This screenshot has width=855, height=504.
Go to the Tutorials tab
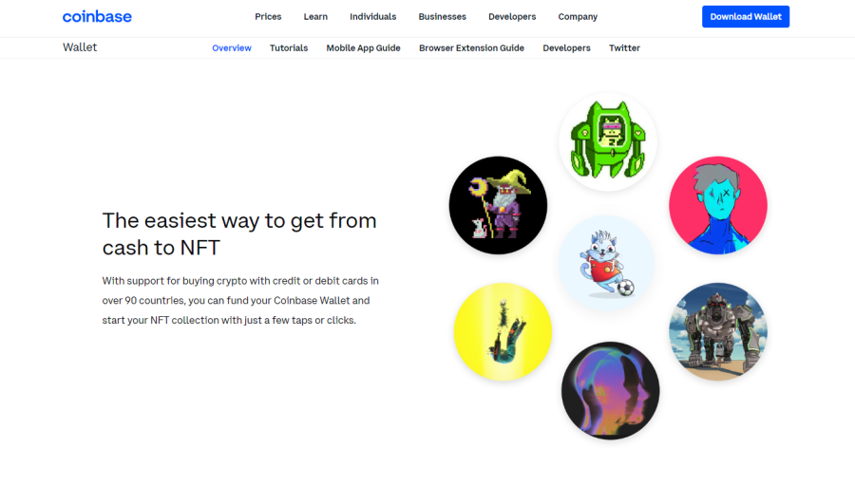pos(289,48)
